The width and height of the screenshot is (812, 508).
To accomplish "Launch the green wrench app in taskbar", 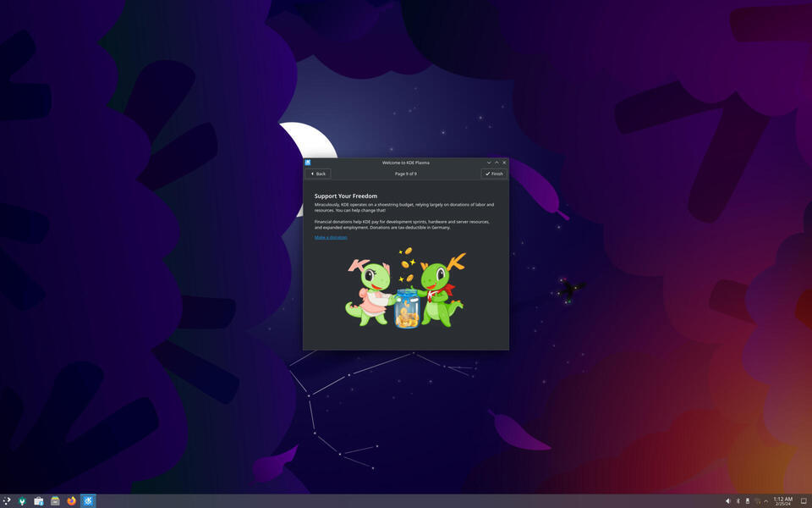I will [22, 500].
